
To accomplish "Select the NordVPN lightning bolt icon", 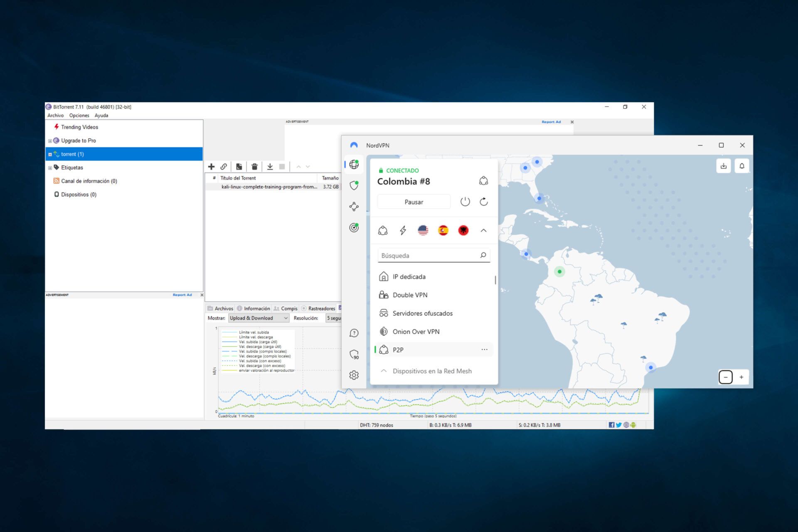I will click(x=403, y=230).
